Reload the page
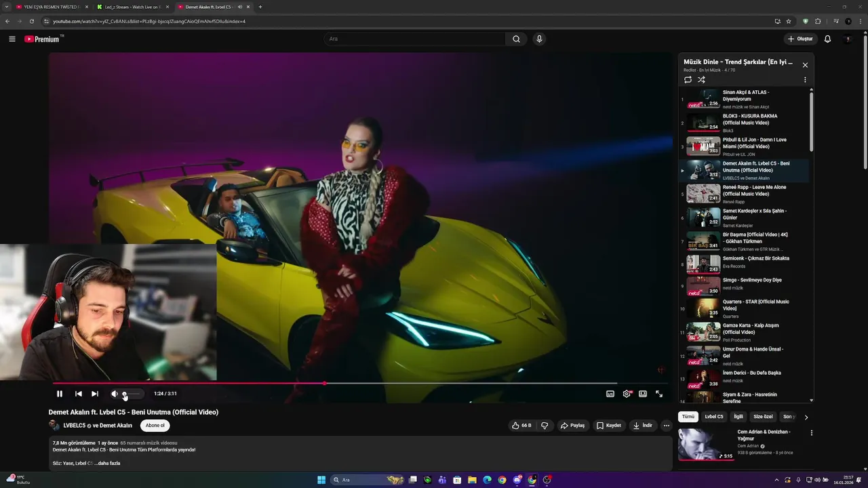868x488 pixels. (x=31, y=21)
